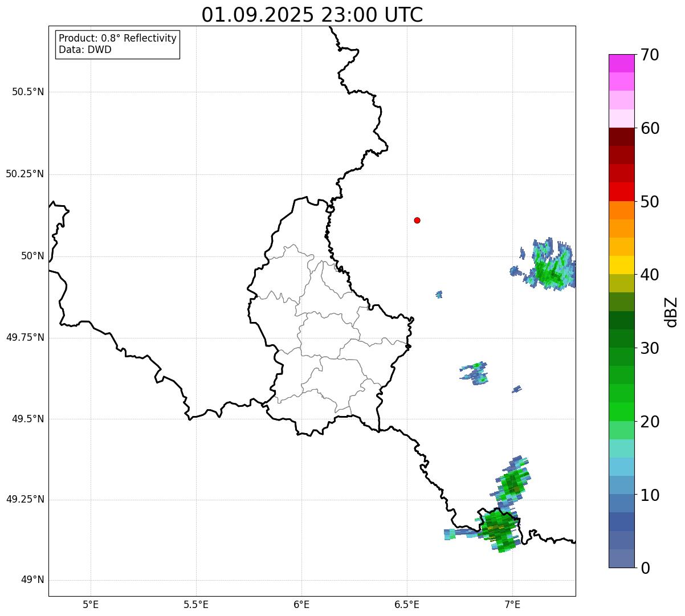Click the tick label 30 on the colorbar

pyautogui.click(x=650, y=348)
